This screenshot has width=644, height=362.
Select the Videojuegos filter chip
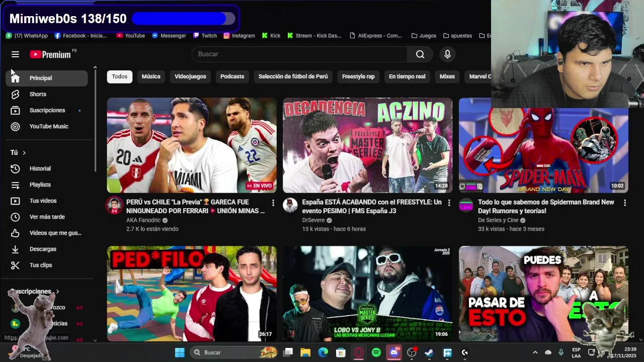pos(190,76)
